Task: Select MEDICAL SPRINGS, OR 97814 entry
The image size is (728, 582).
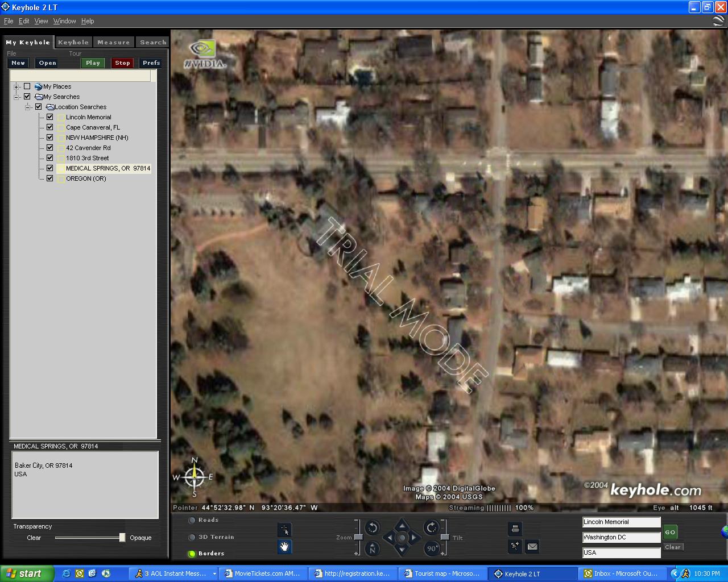Action: tap(108, 168)
